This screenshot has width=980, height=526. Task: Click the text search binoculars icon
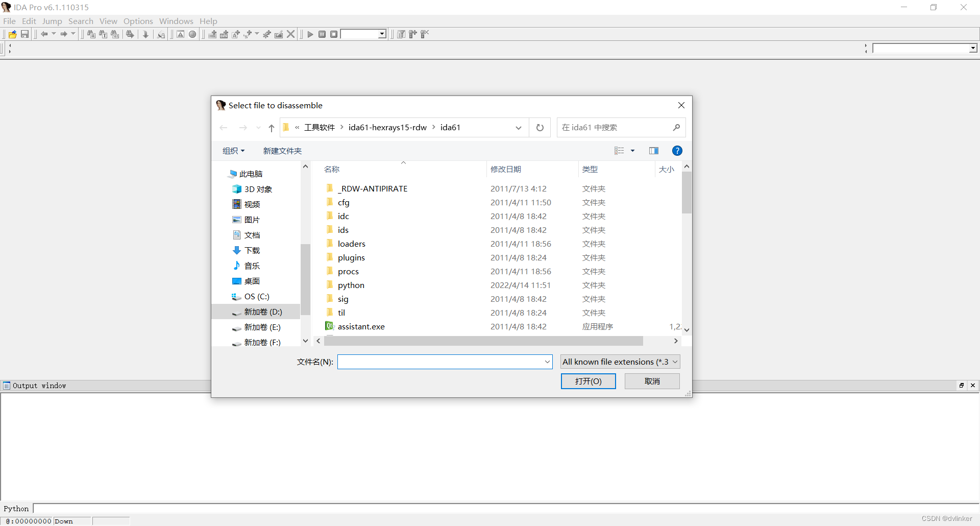[x=103, y=34]
